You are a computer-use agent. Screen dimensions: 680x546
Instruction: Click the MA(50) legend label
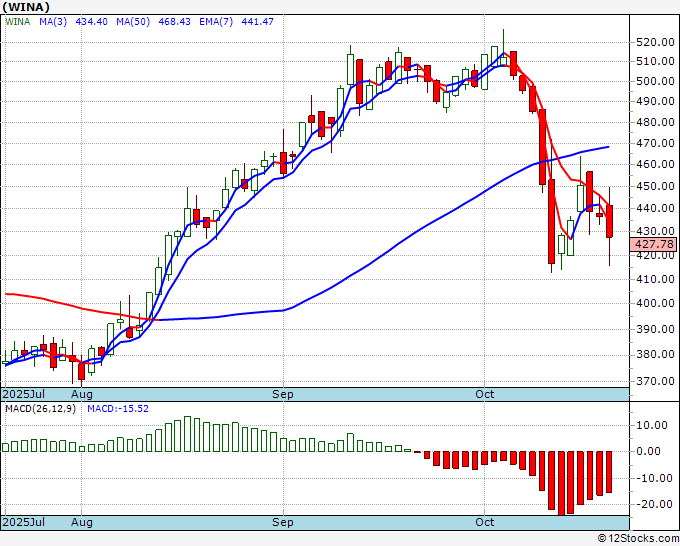point(133,21)
